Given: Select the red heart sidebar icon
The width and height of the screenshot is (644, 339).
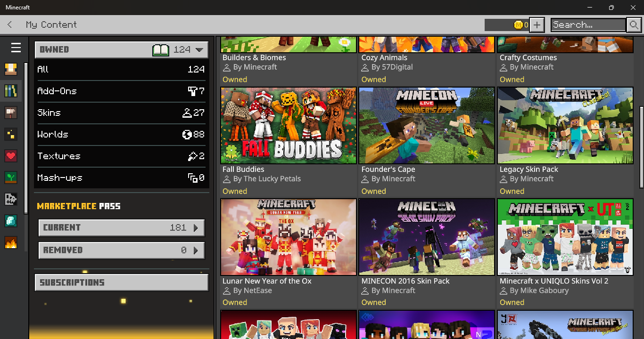Looking at the screenshot, I should [x=11, y=156].
